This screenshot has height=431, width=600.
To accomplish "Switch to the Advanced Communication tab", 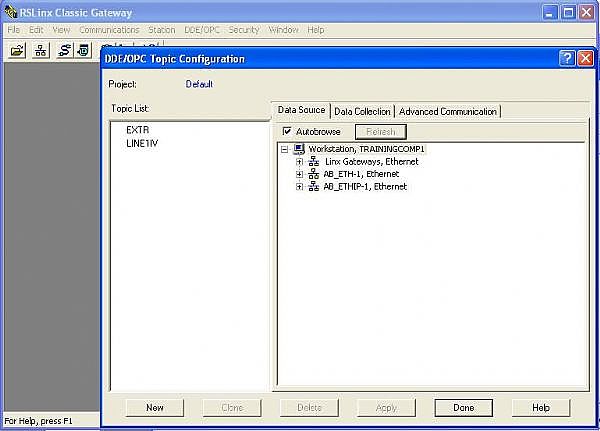I will [448, 112].
